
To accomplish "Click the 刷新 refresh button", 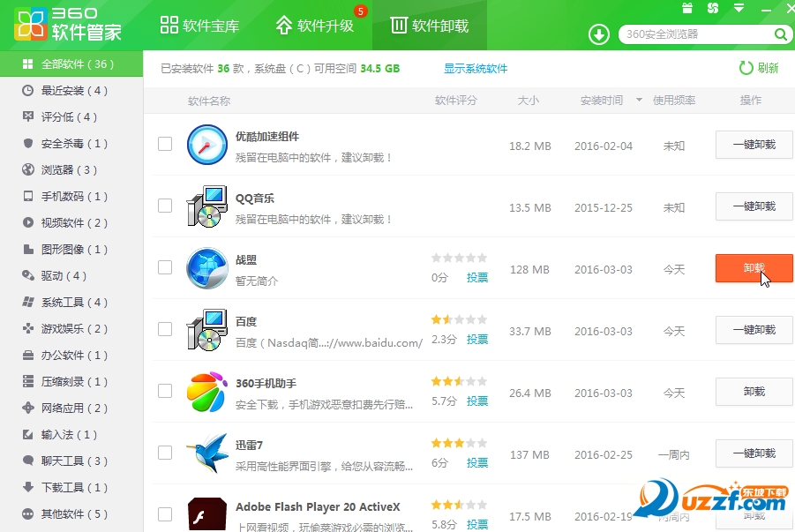I will [x=759, y=68].
